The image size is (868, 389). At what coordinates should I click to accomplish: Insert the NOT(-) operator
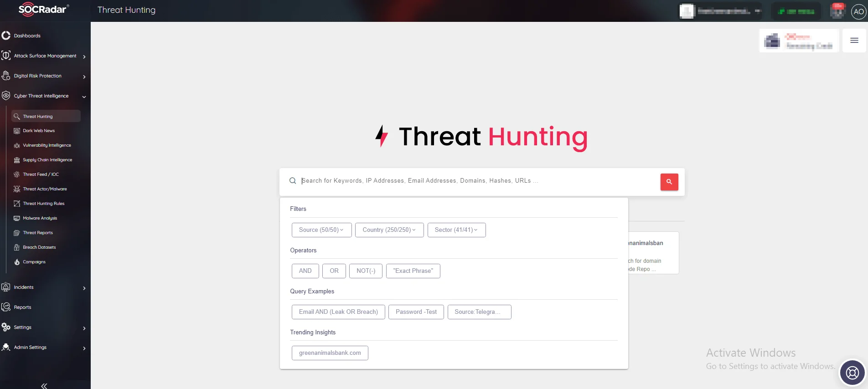(x=366, y=271)
